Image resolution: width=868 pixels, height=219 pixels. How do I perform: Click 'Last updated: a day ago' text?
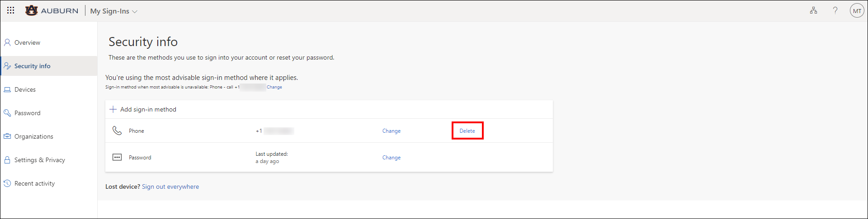tap(272, 158)
